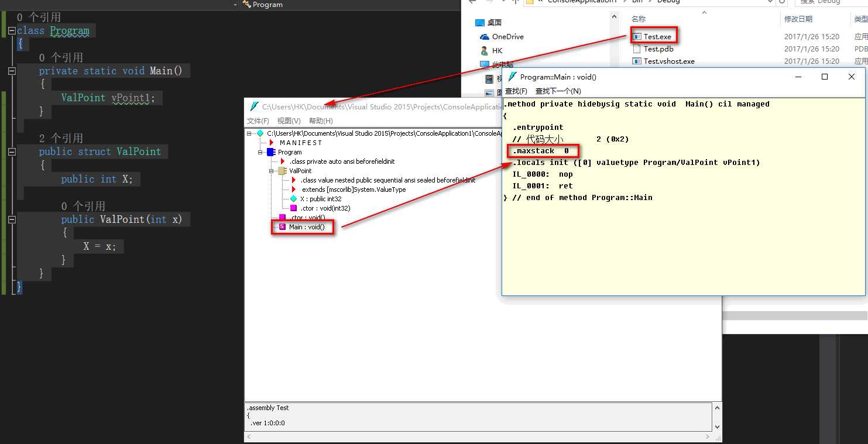868x444 pixels.
Task: Select .ctor : void(int32) tree item
Action: [325, 208]
